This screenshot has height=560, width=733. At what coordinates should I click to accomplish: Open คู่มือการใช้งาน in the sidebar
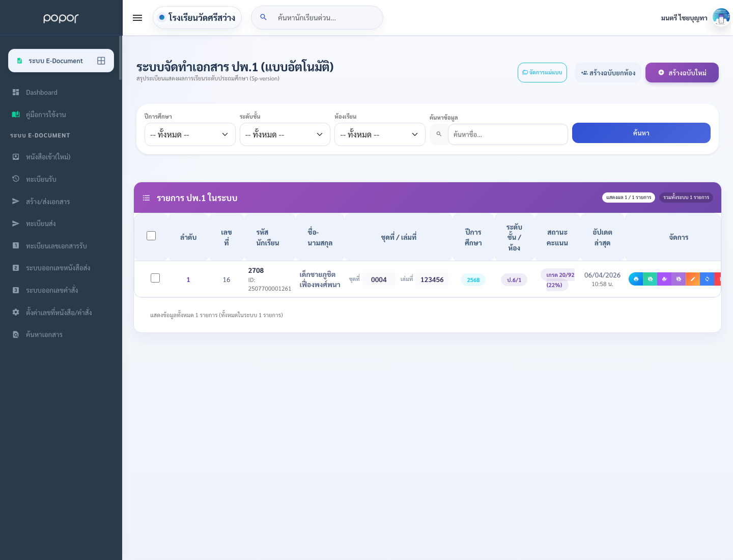click(46, 115)
